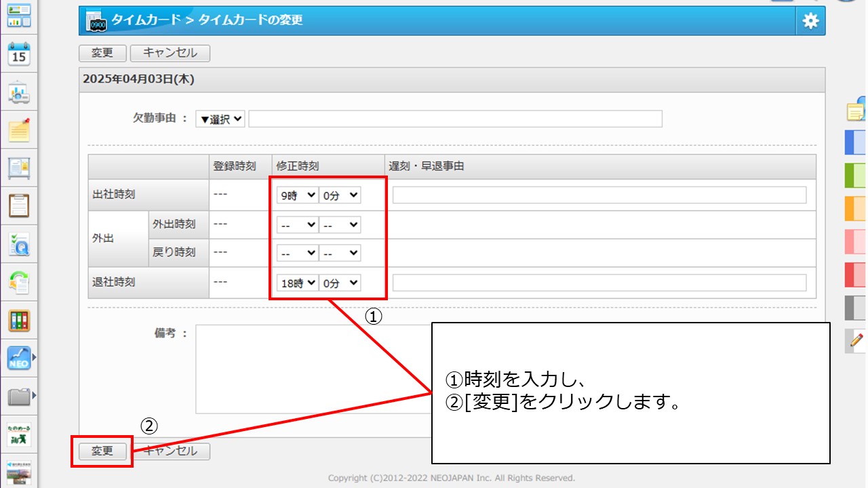This screenshot has width=868, height=488.
Task: Click the top キャンセル button
Action: [170, 53]
